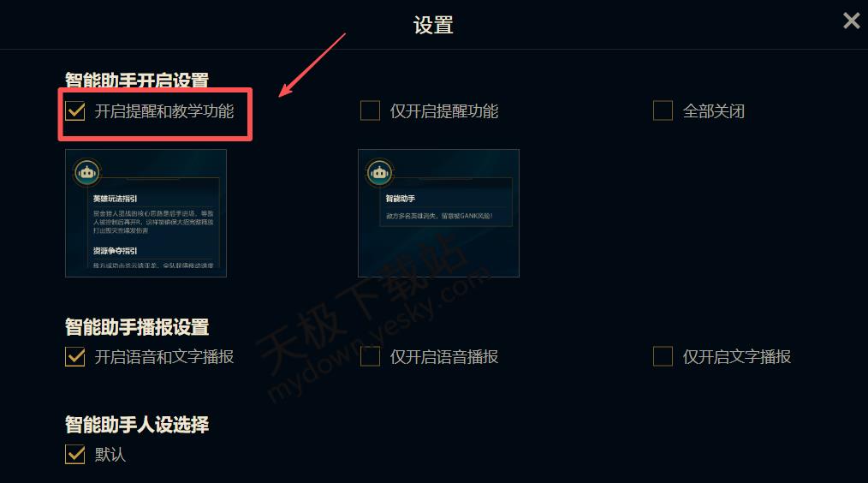Check the 仅开启文字播报 option

coord(663,357)
